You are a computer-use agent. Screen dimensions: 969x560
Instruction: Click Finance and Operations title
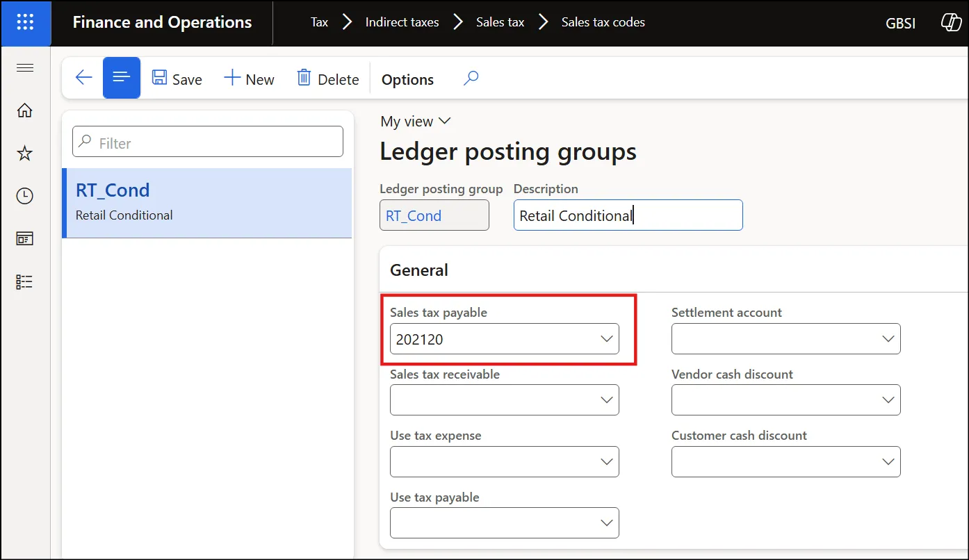(x=162, y=22)
